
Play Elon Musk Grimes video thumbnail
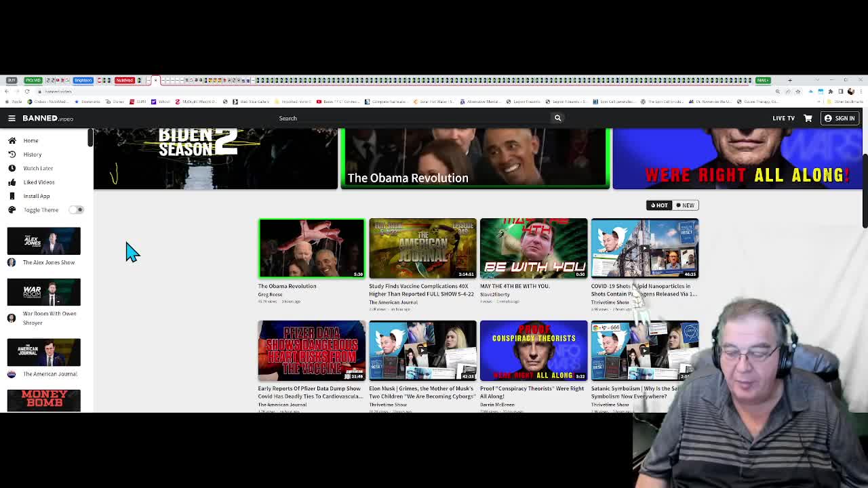click(x=422, y=350)
